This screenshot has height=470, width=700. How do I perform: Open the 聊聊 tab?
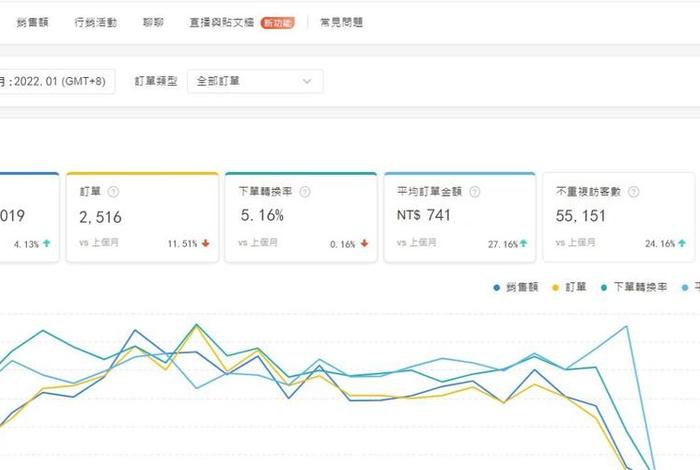click(x=153, y=22)
